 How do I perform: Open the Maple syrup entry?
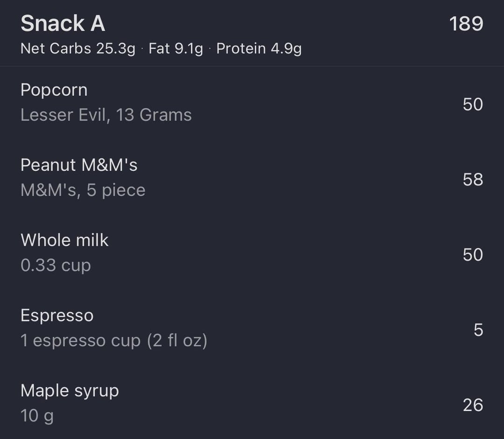point(70,391)
